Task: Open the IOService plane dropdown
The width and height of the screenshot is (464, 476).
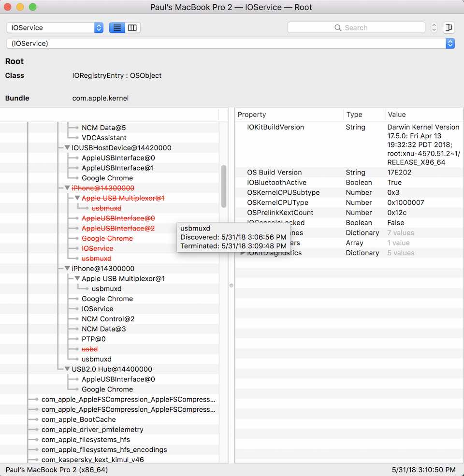Action: tap(55, 28)
